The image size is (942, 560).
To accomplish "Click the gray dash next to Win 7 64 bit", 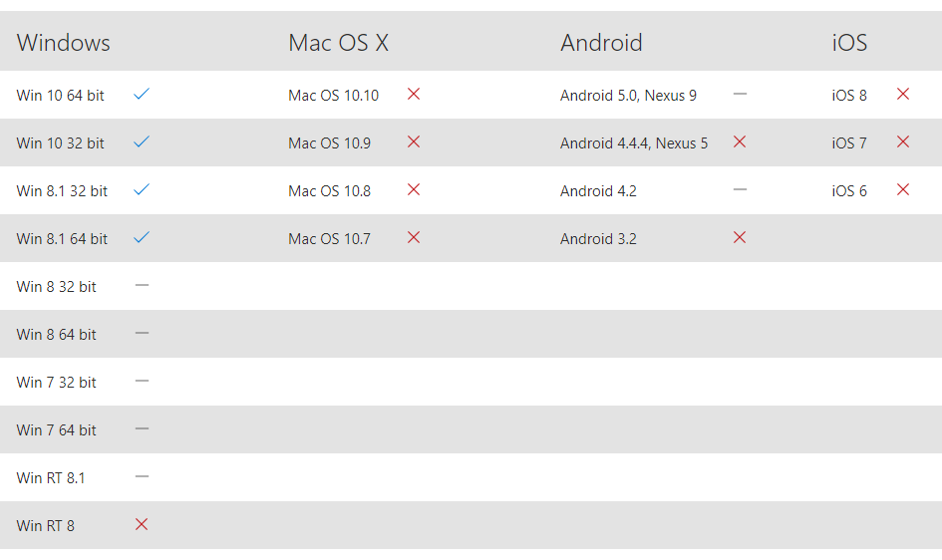I will pos(142,429).
